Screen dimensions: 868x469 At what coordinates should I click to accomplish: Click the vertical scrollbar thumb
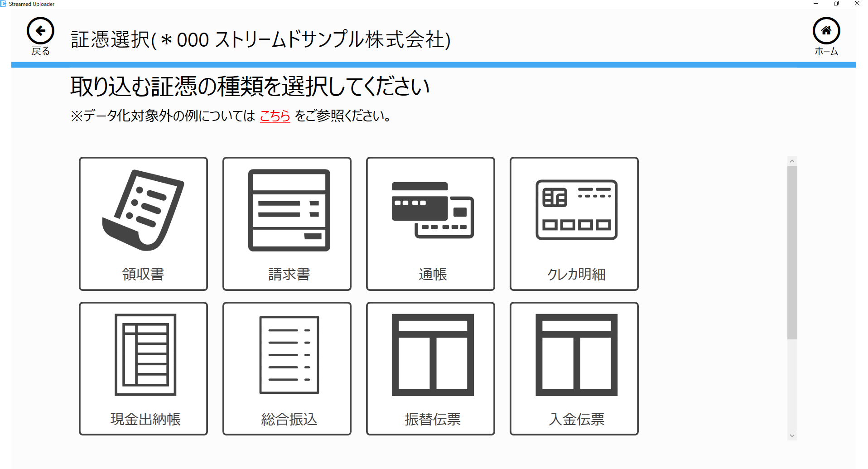792,252
